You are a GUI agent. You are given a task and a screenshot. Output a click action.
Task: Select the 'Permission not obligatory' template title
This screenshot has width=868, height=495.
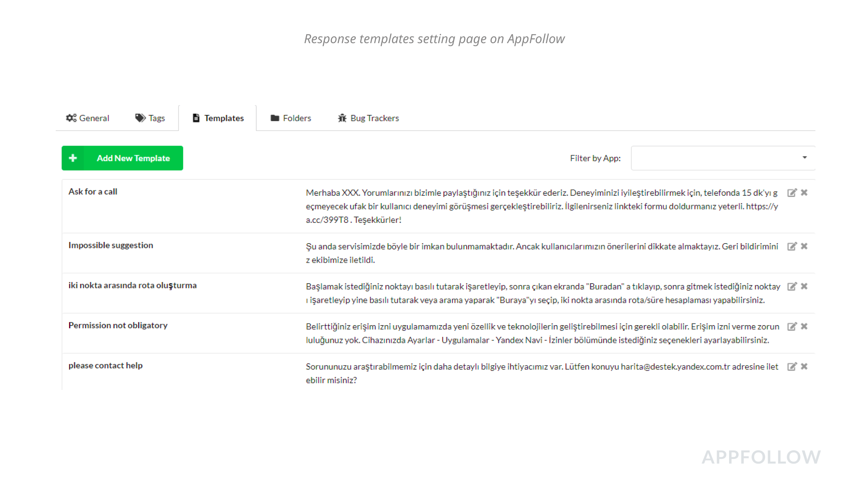click(x=118, y=326)
